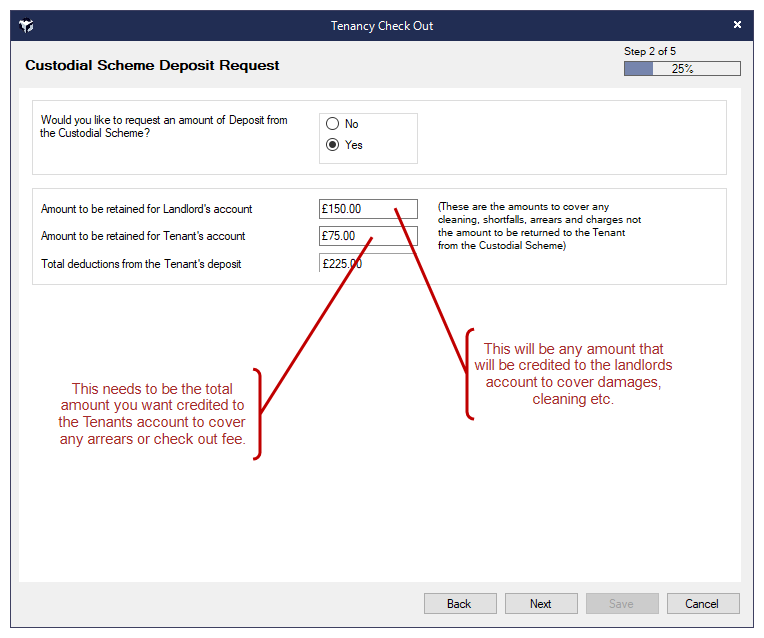This screenshot has width=764, height=638.
Task: Click the greyed-out Save button
Action: click(x=622, y=604)
